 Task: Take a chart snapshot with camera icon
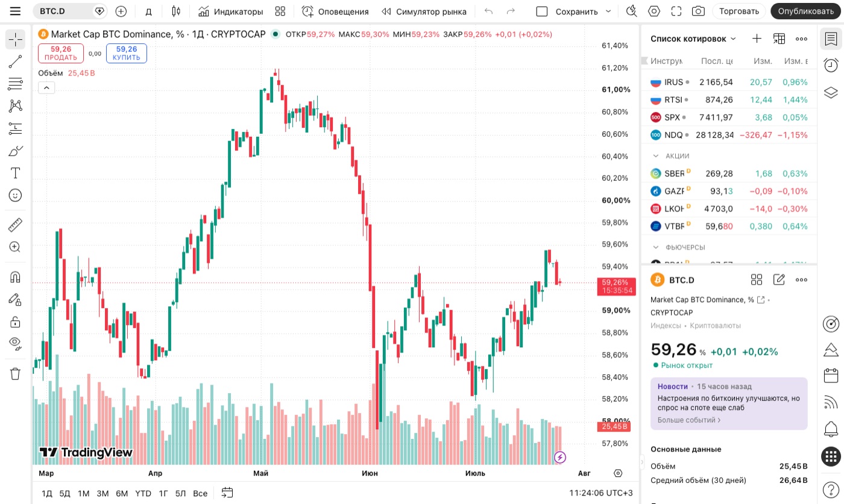[698, 11]
